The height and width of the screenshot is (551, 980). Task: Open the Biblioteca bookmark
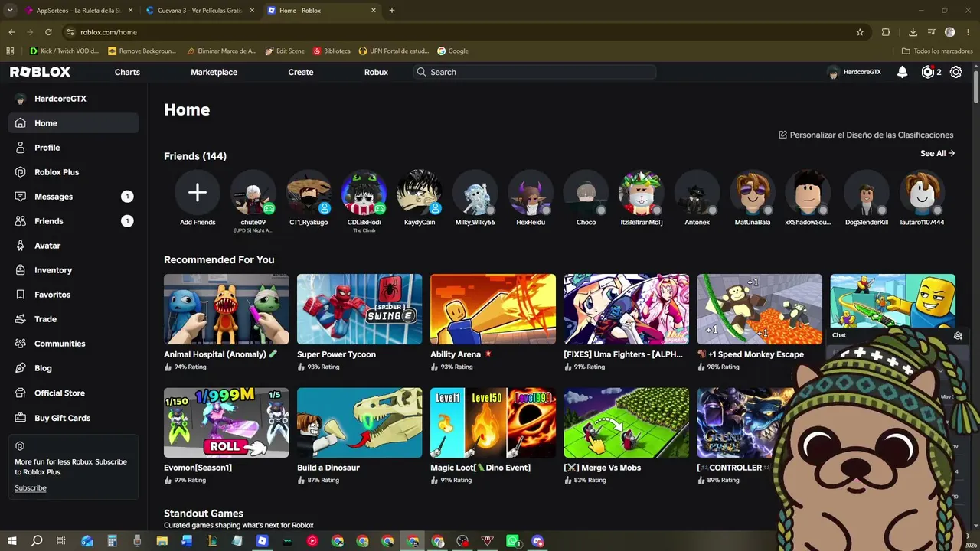click(332, 51)
